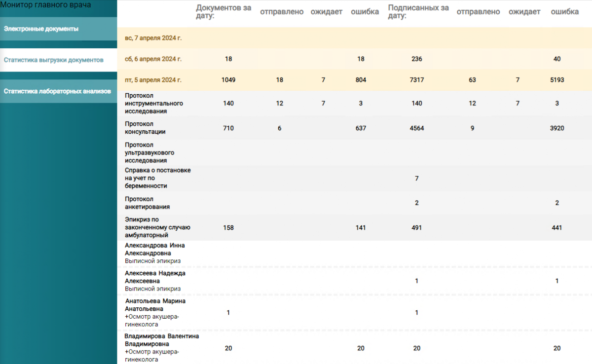Screen dimensions: 592x364
Task: Click value "637" in Протокол консультации row
Action: (x=361, y=128)
